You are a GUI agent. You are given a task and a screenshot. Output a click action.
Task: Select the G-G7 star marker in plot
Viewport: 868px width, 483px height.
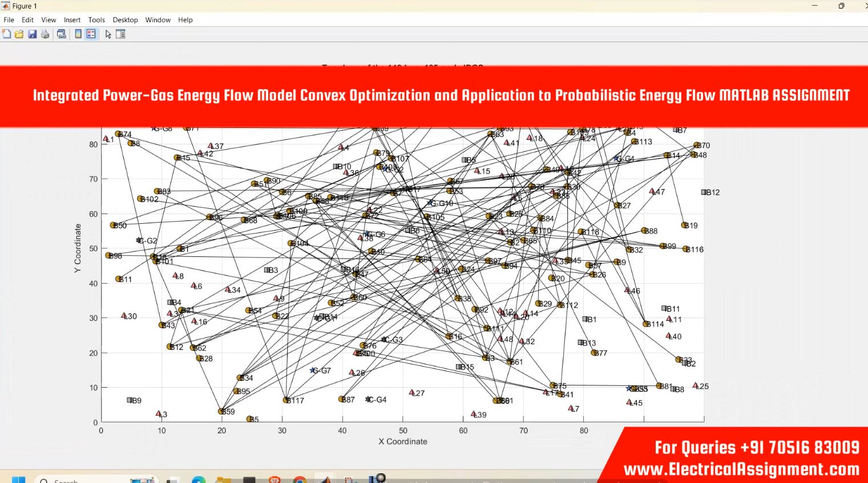click(x=313, y=371)
